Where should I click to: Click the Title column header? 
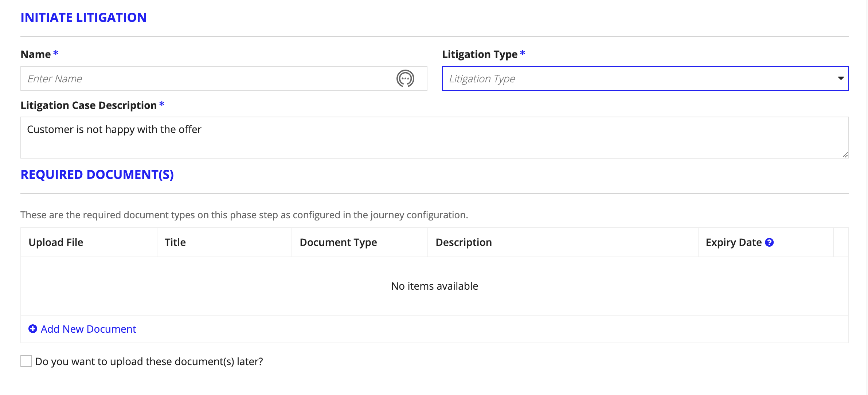[224, 242]
